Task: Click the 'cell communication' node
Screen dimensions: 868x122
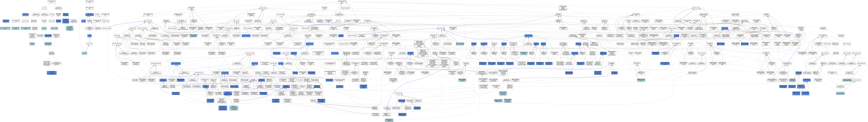Action: tap(281, 14)
